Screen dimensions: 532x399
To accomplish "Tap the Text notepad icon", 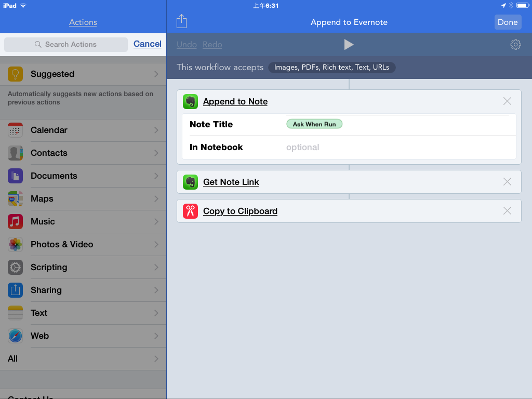I will pyautogui.click(x=15, y=313).
